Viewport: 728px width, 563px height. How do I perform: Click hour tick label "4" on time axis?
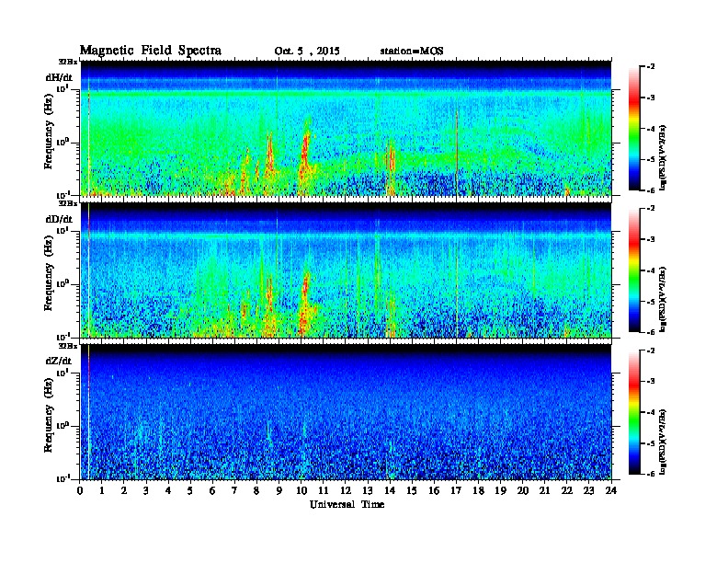(x=168, y=491)
